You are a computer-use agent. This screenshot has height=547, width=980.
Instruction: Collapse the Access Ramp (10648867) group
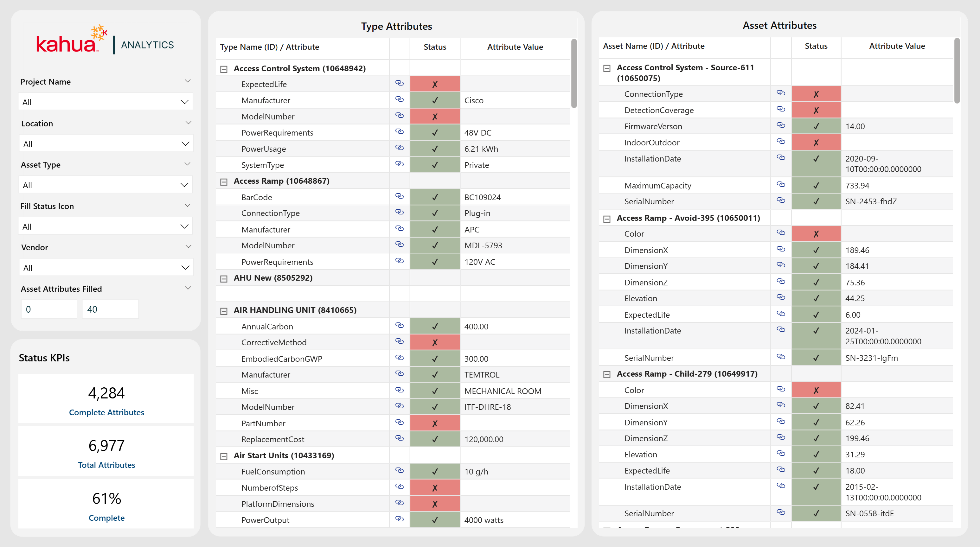click(224, 182)
